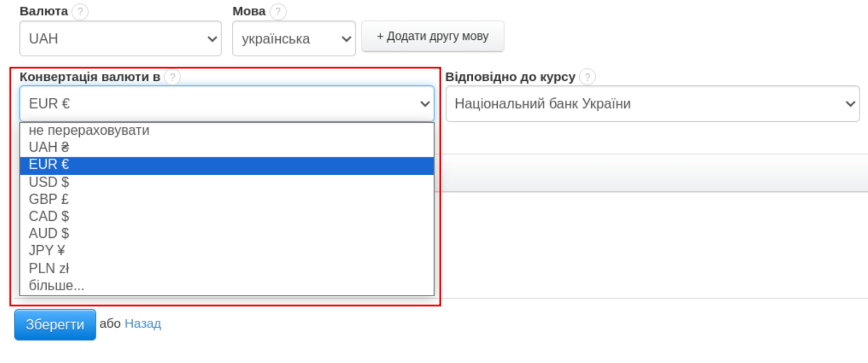Click the Назад link
Viewport: 868px width, 363px height.
[x=143, y=324]
